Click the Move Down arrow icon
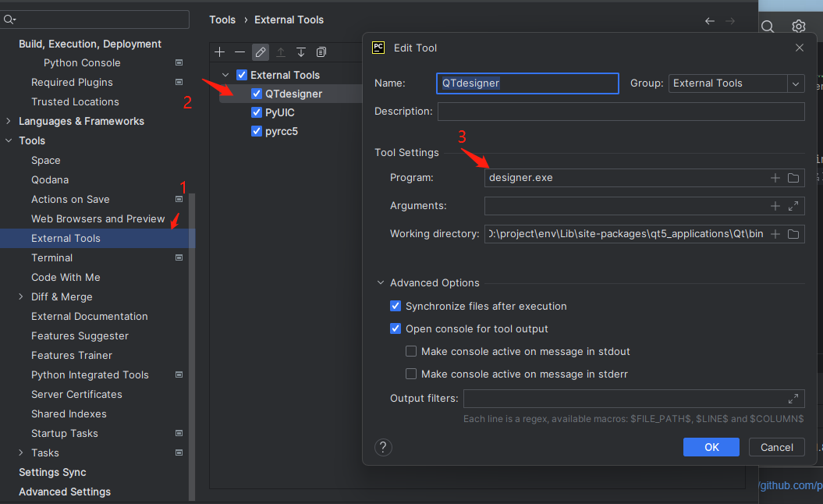 coord(301,52)
